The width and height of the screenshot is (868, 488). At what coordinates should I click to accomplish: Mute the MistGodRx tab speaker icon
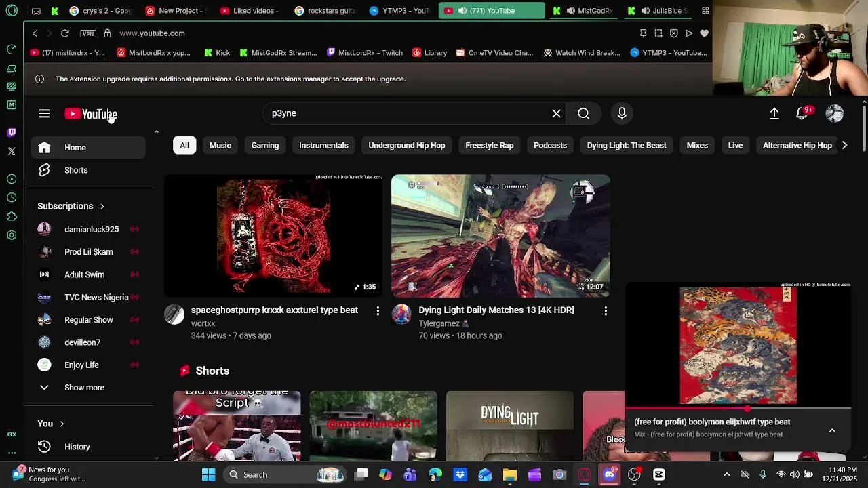tap(571, 11)
